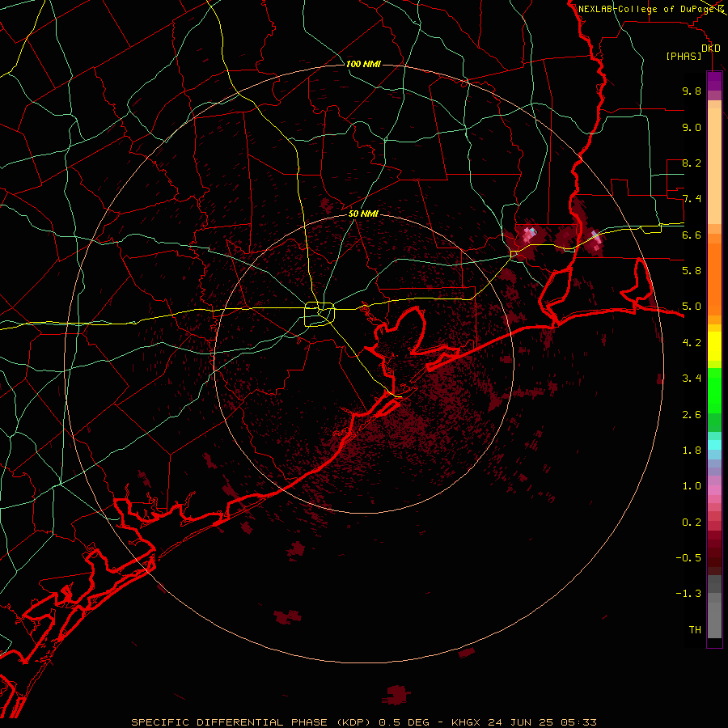Screen dimensions: 728x728
Task: Click the -1.3 value on the scale
Action: click(688, 594)
